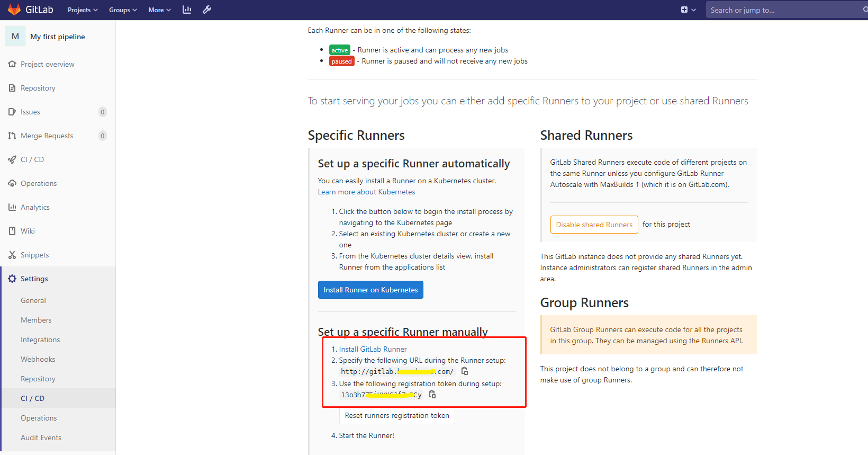Image resolution: width=868 pixels, height=455 pixels.
Task: Click the Snippets scissors icon
Action: click(x=12, y=255)
